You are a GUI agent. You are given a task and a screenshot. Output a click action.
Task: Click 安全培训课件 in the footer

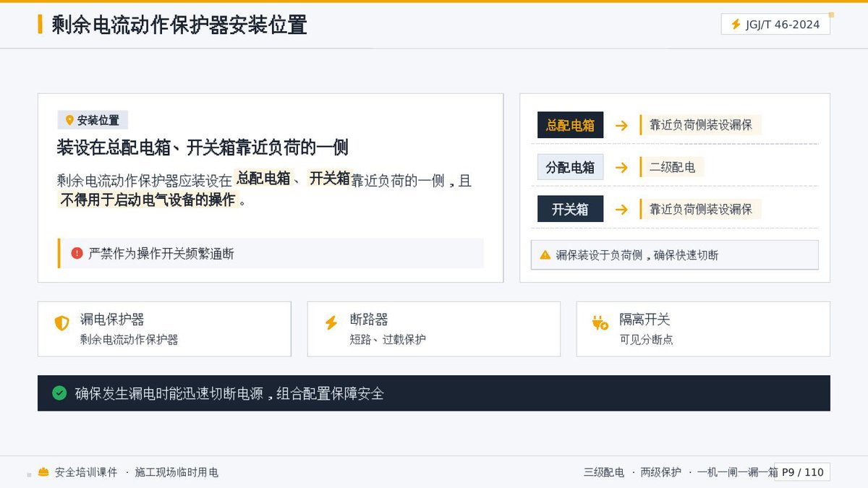click(86, 472)
